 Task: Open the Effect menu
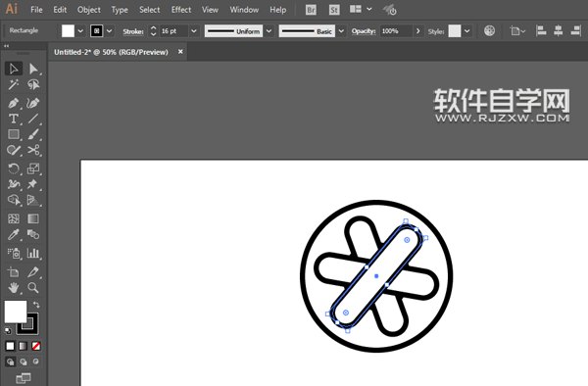[181, 10]
